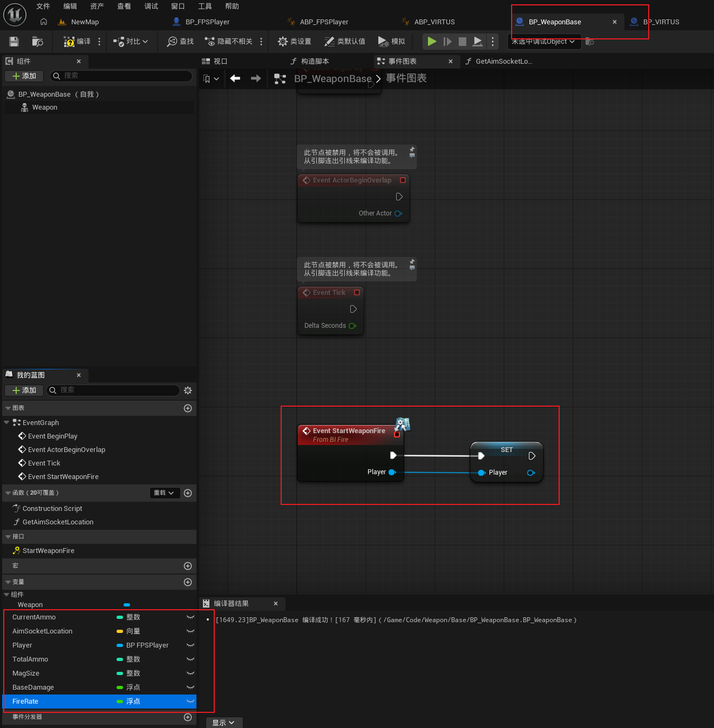Navigate forward in graph history
The image size is (714, 728).
tap(256, 78)
